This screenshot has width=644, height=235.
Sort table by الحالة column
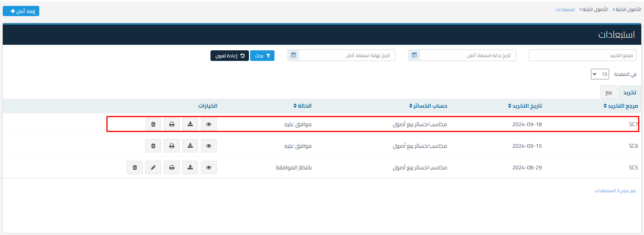302,106
